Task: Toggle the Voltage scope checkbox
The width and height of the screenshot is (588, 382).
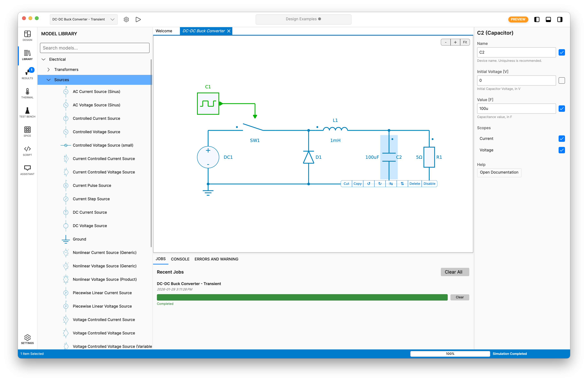Action: [x=562, y=150]
